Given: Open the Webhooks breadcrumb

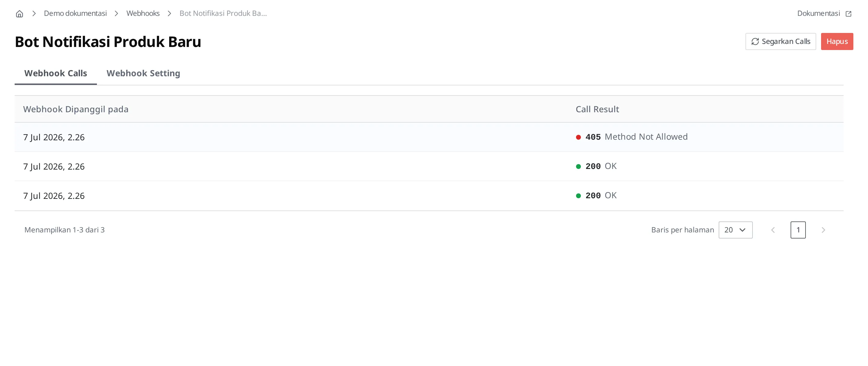Looking at the screenshot, I should [x=143, y=13].
